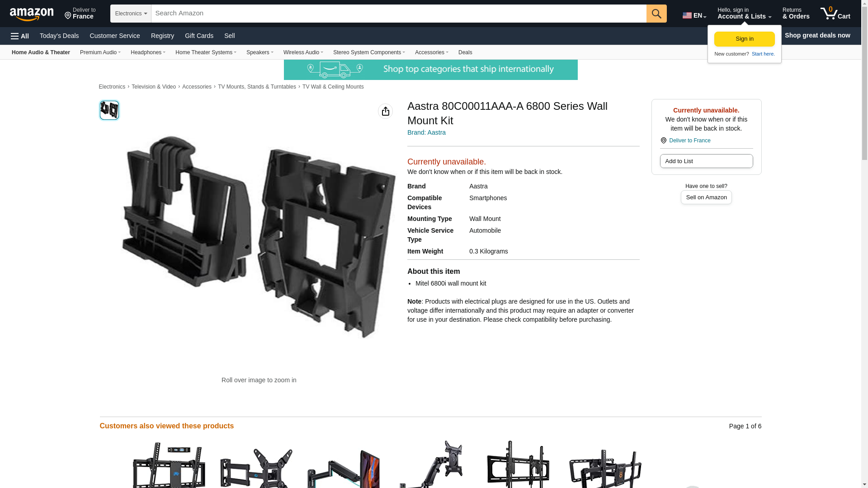Click the Amazon logo
The height and width of the screenshot is (488, 868).
click(32, 14)
